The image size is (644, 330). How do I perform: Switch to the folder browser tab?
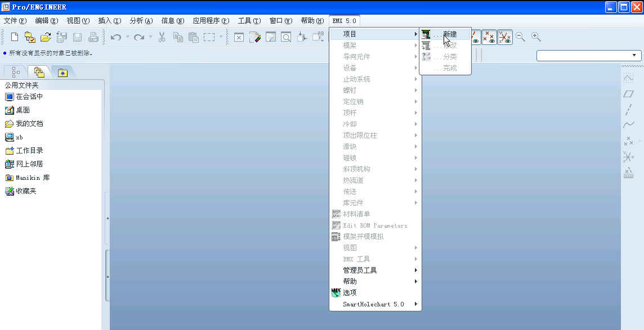click(39, 72)
